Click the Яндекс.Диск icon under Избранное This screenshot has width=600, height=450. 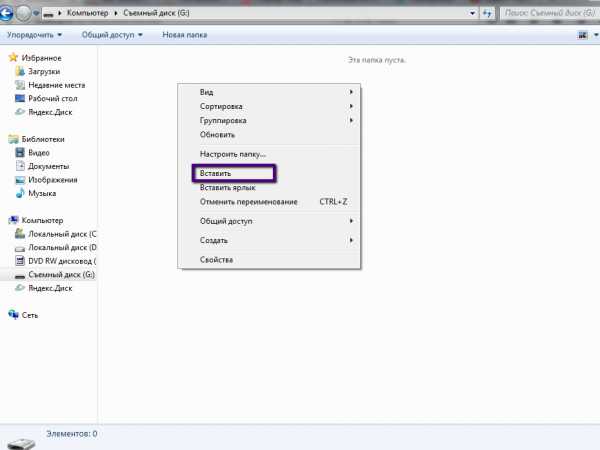(20, 112)
